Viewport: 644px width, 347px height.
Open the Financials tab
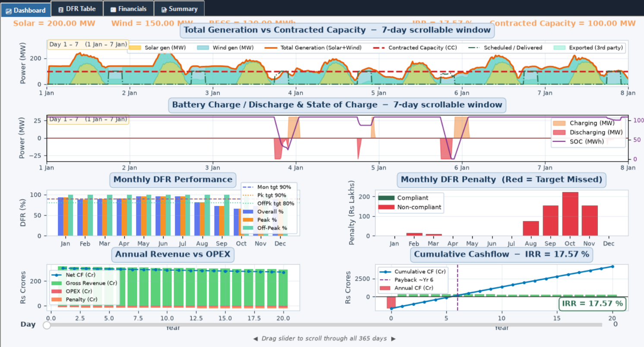click(x=128, y=9)
